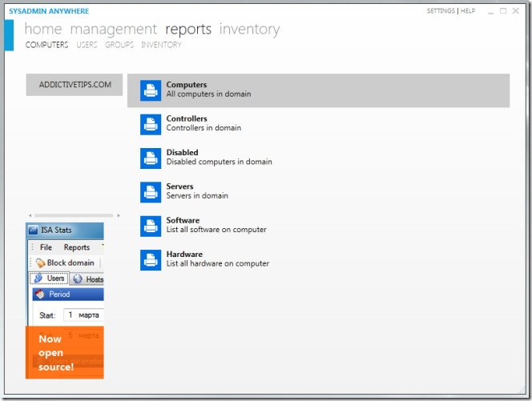Open 'List all software on computer' report

click(318, 226)
